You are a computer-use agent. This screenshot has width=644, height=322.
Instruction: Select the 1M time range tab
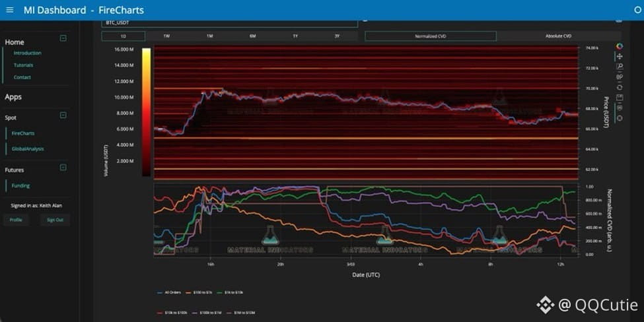pos(209,36)
